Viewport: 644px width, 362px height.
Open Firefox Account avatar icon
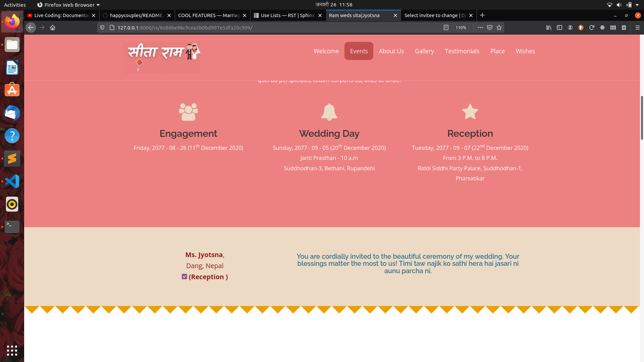pos(570,28)
